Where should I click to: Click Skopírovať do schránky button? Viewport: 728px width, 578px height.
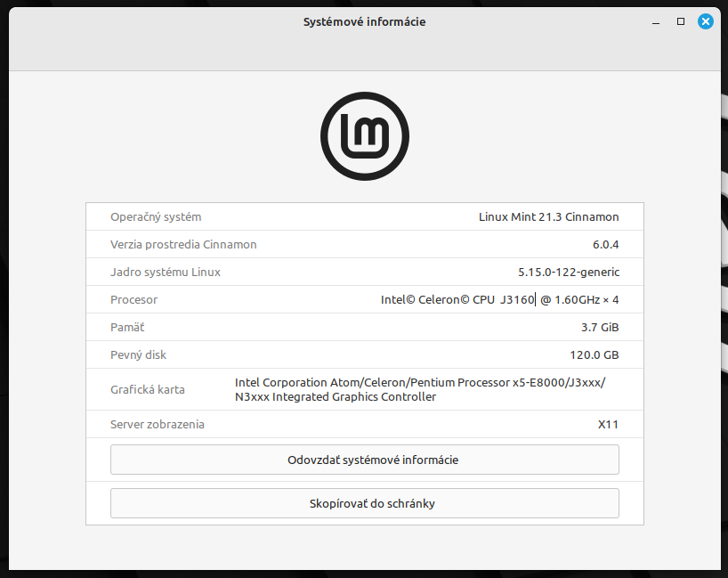[x=364, y=503]
